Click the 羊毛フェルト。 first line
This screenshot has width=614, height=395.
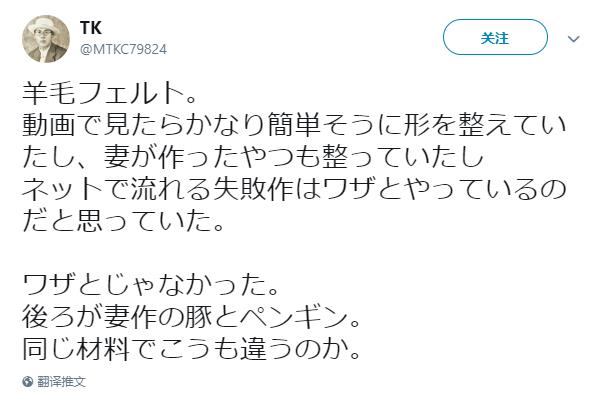(110, 93)
